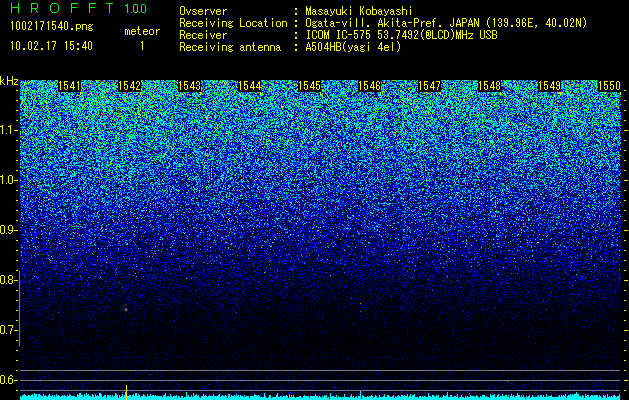Click the 1549 time marker label
629x400 pixels.
pos(550,86)
